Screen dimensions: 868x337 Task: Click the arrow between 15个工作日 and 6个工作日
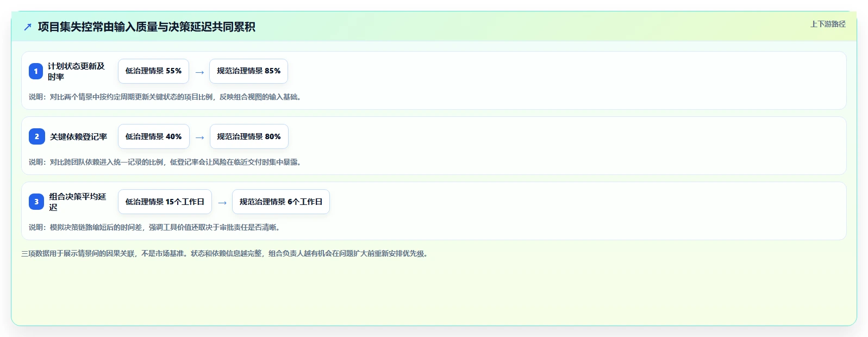click(x=222, y=203)
